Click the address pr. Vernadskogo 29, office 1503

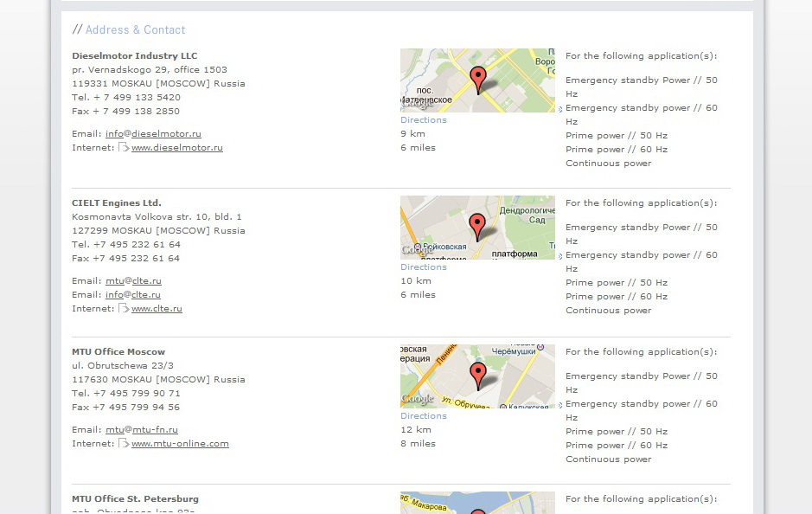150,69
